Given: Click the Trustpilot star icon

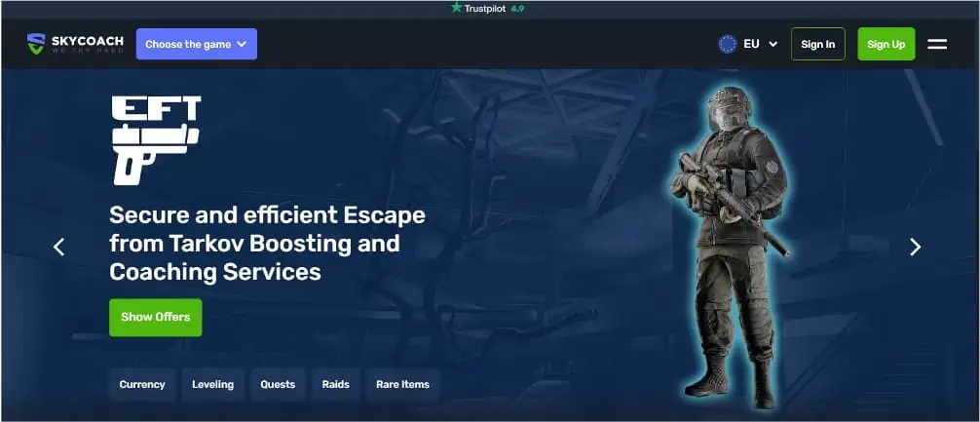Looking at the screenshot, I should point(456,8).
